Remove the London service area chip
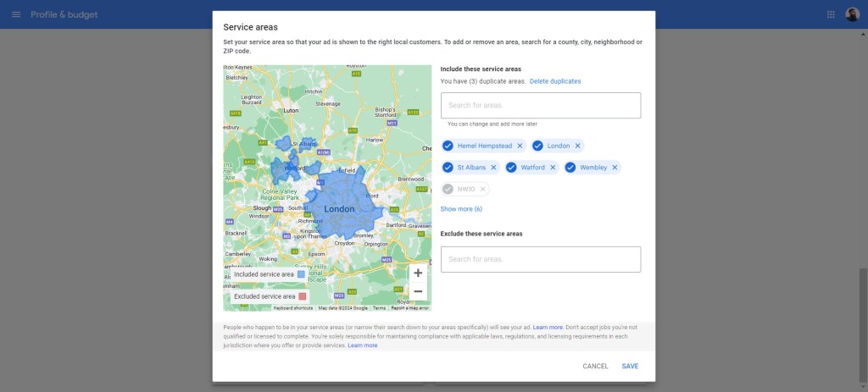 coord(577,146)
